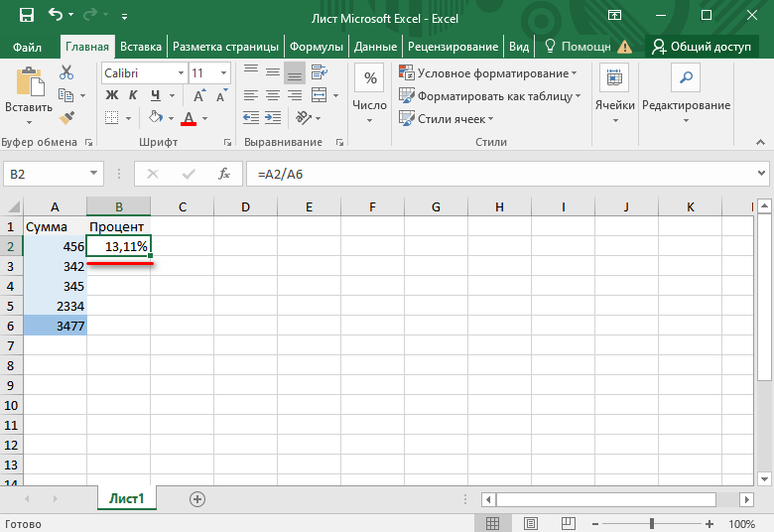Viewport: 774px width, 532px height.
Task: Add a new sheet plus button
Action: [197, 499]
